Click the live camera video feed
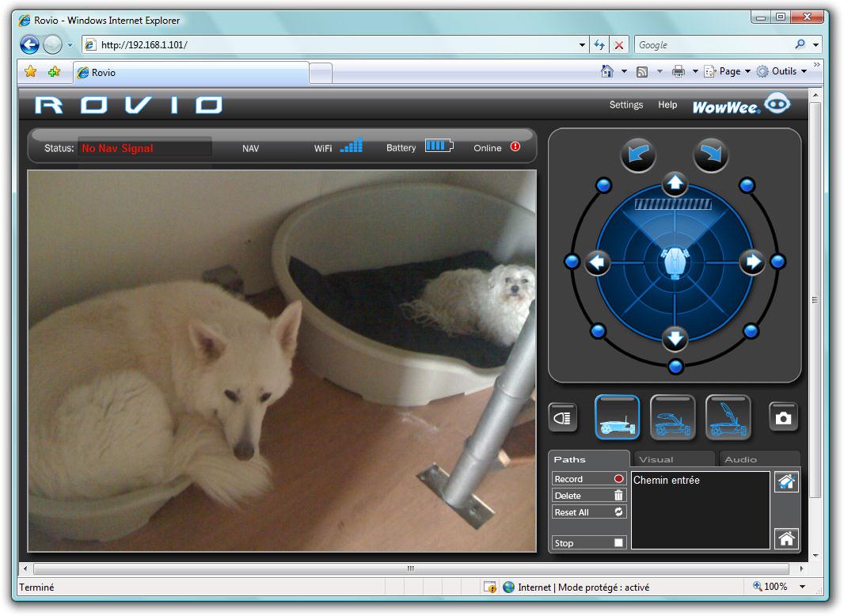 tap(282, 361)
